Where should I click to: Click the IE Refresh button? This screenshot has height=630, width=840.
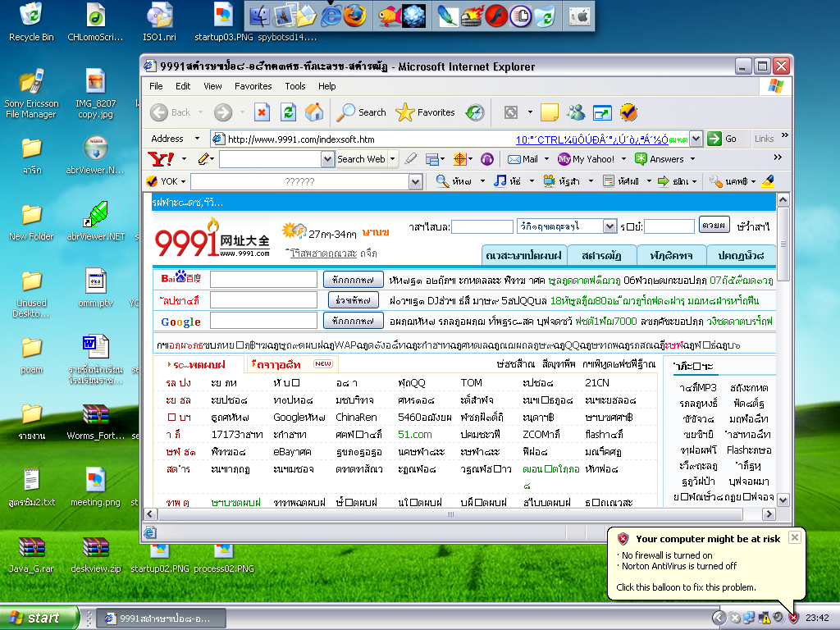point(288,112)
